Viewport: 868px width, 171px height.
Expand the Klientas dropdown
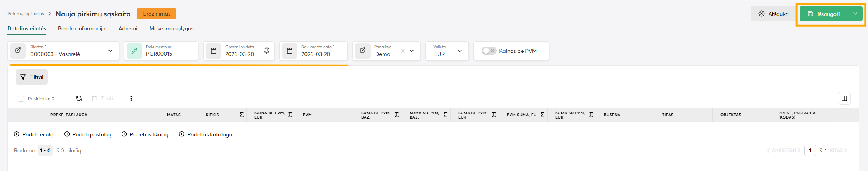(x=110, y=51)
